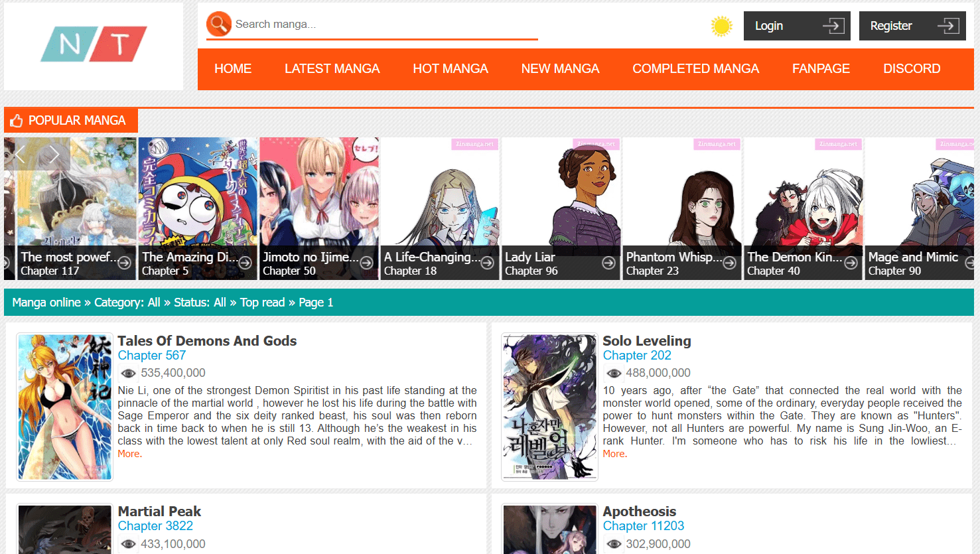Open LATEST MANGA menu item
This screenshot has height=554, width=980.
click(332, 69)
